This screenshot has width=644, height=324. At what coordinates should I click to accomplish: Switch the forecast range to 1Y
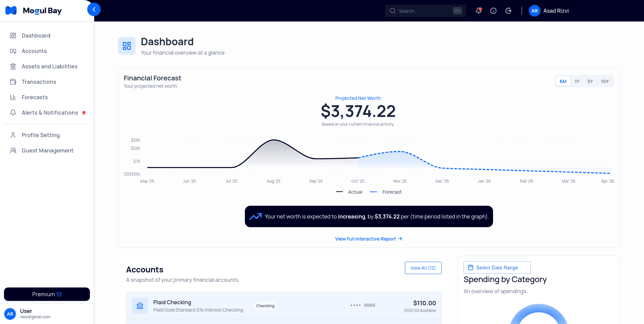[x=577, y=81]
